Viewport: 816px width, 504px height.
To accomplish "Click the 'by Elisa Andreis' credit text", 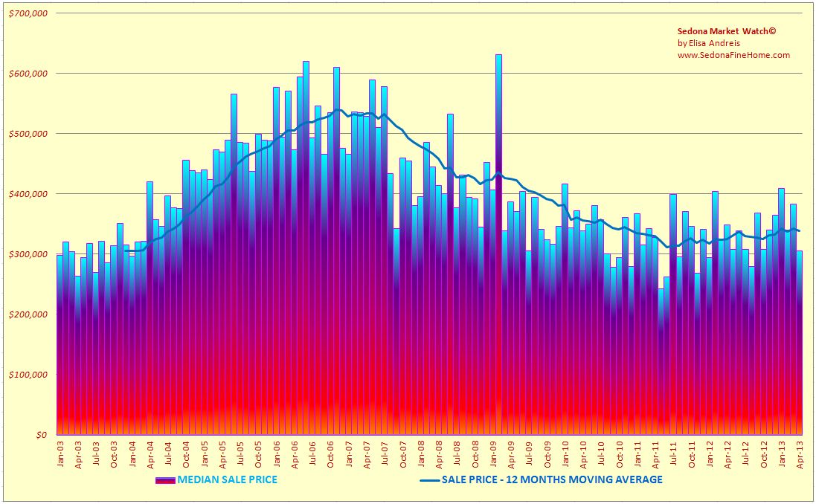I will [708, 43].
